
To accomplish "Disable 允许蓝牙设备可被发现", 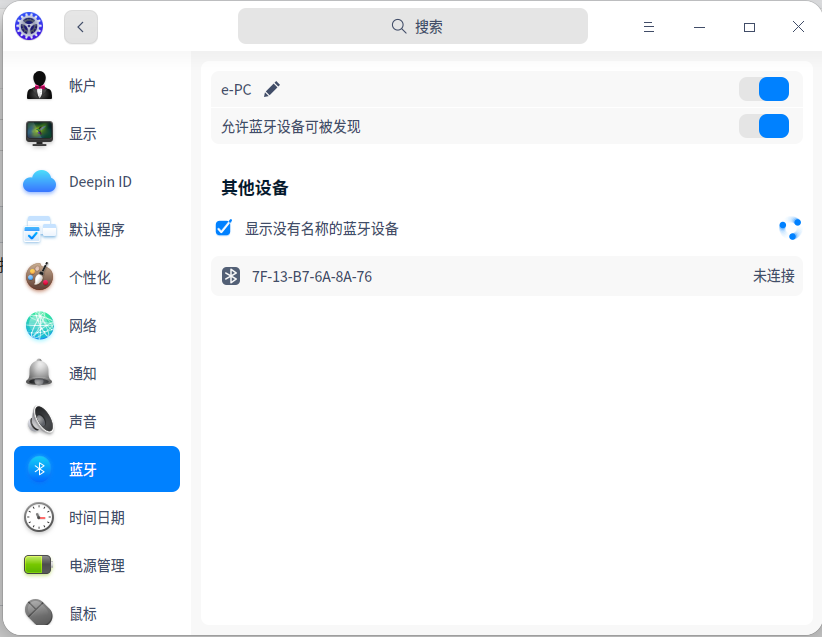I will (764, 126).
